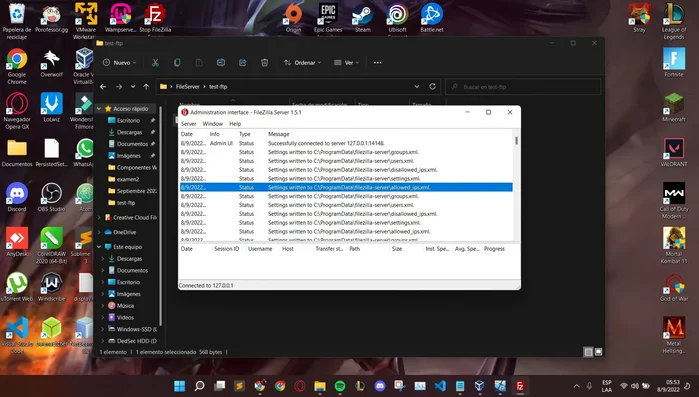
Task: Click FileServer in the Explorer breadcrumb
Action: (188, 86)
